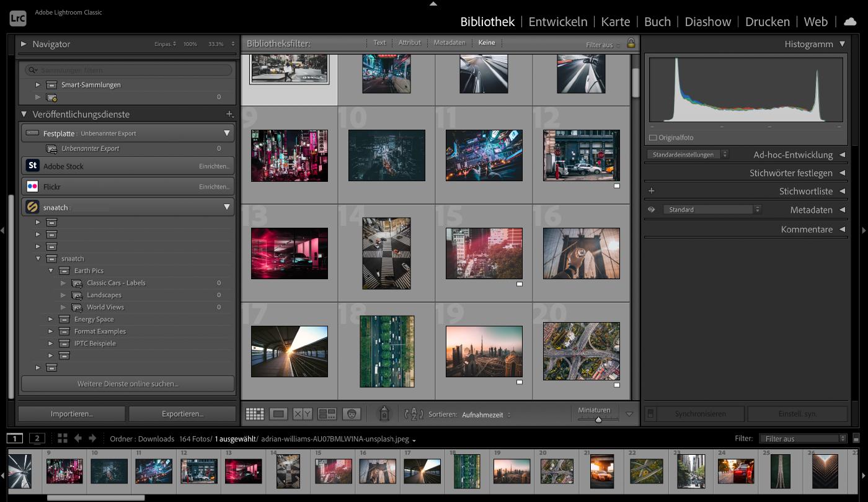The height and width of the screenshot is (502, 868).
Task: Switch to the Entwickeln module
Action: pyautogui.click(x=557, y=22)
